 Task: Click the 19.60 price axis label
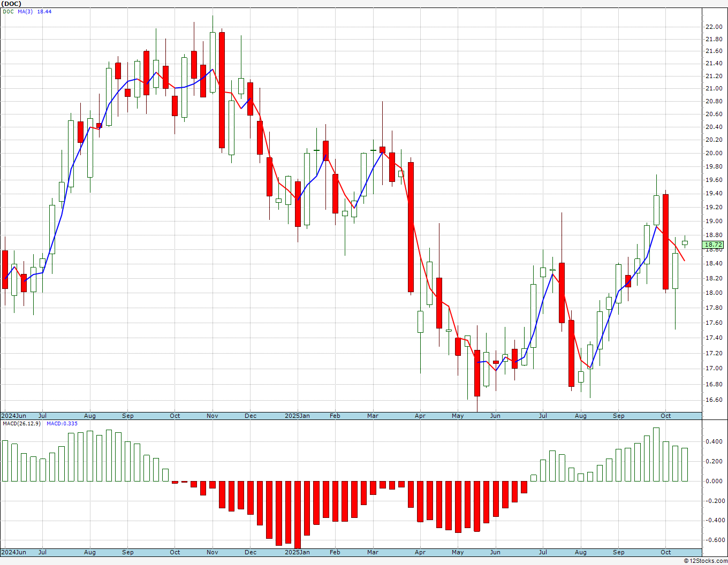714,180
